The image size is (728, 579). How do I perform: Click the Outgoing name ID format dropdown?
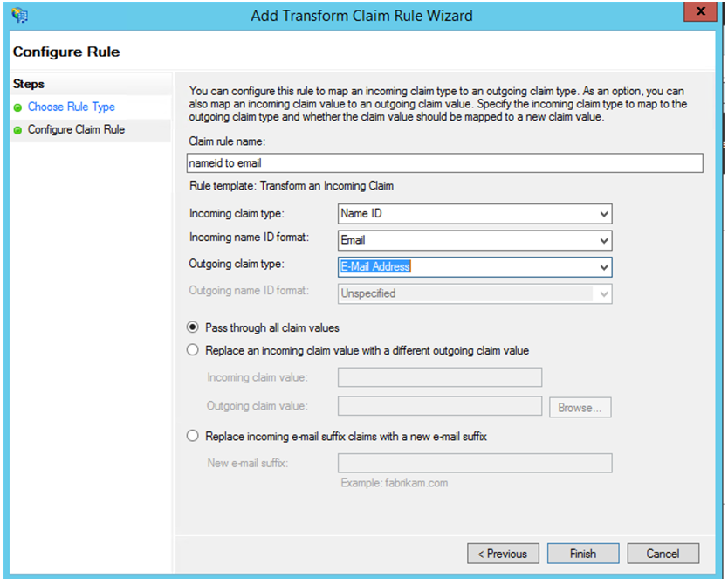[x=474, y=293]
